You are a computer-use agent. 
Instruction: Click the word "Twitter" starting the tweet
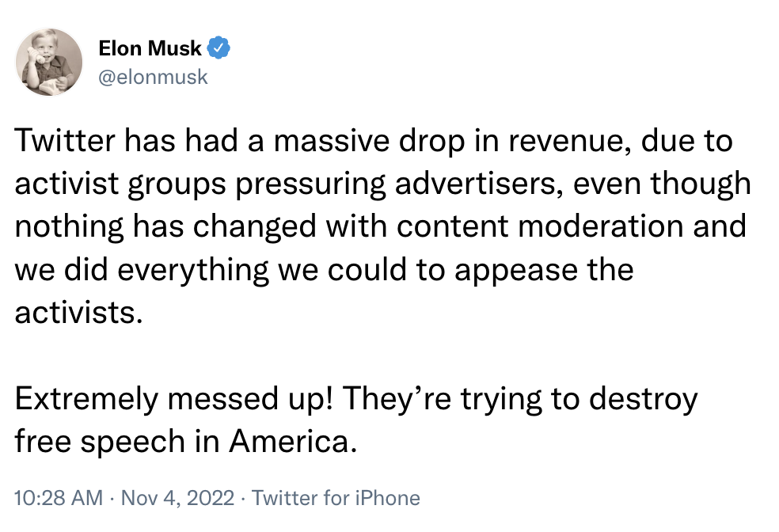click(64, 142)
